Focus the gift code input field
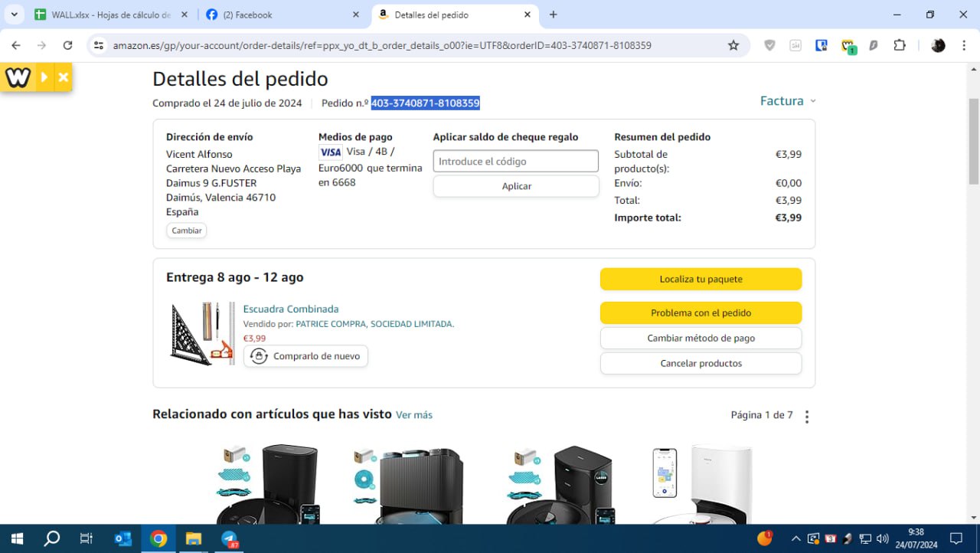 (516, 162)
